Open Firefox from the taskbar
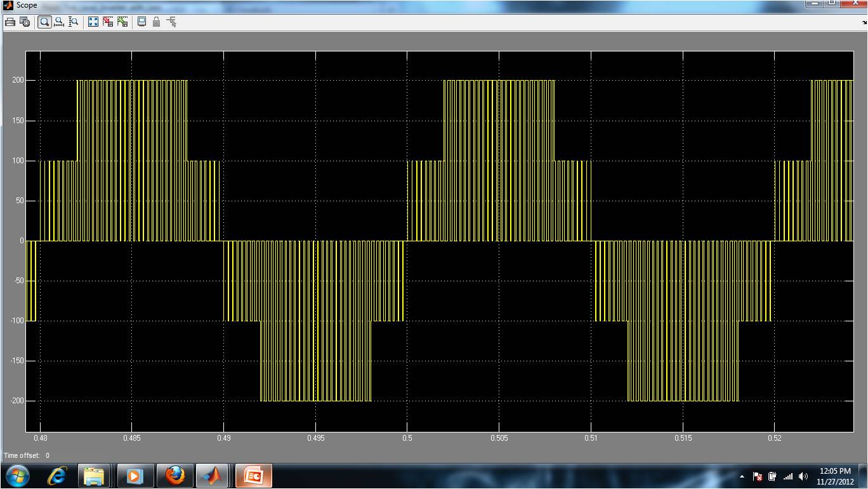 pyautogui.click(x=174, y=476)
